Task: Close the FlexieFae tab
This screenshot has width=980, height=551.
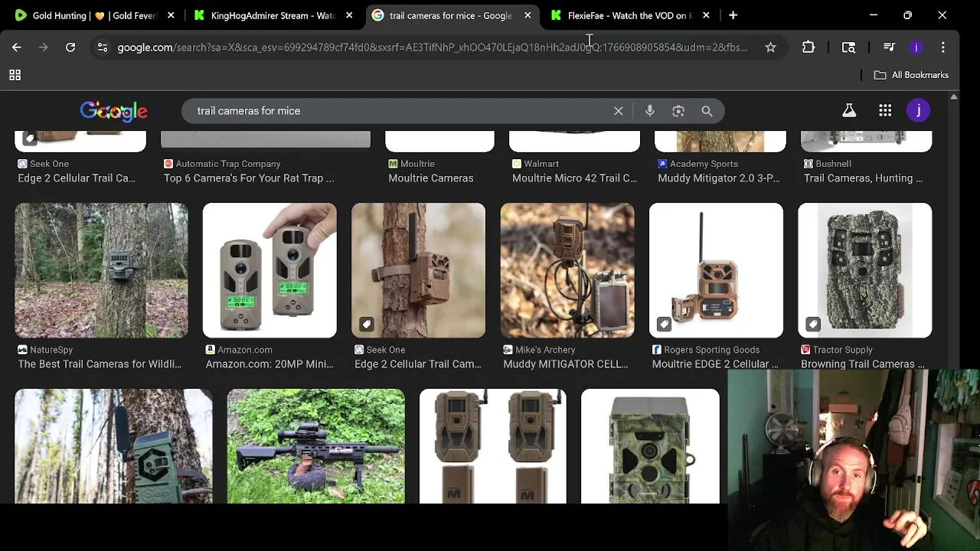Action: 706,15
